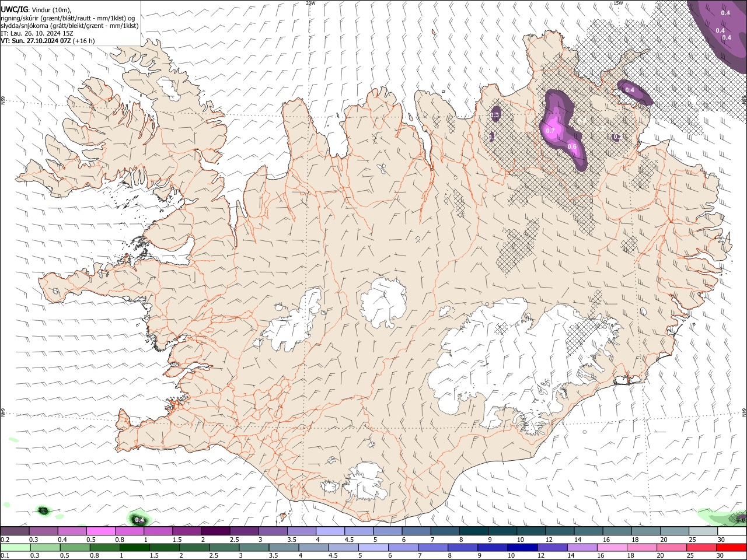This screenshot has width=747, height=560.
Task: Click the 'slydda/snjókoma' legend description line
Action: coord(69,26)
